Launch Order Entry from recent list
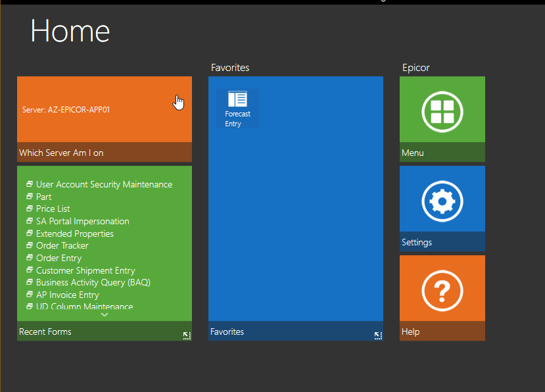545x392 pixels. [59, 258]
